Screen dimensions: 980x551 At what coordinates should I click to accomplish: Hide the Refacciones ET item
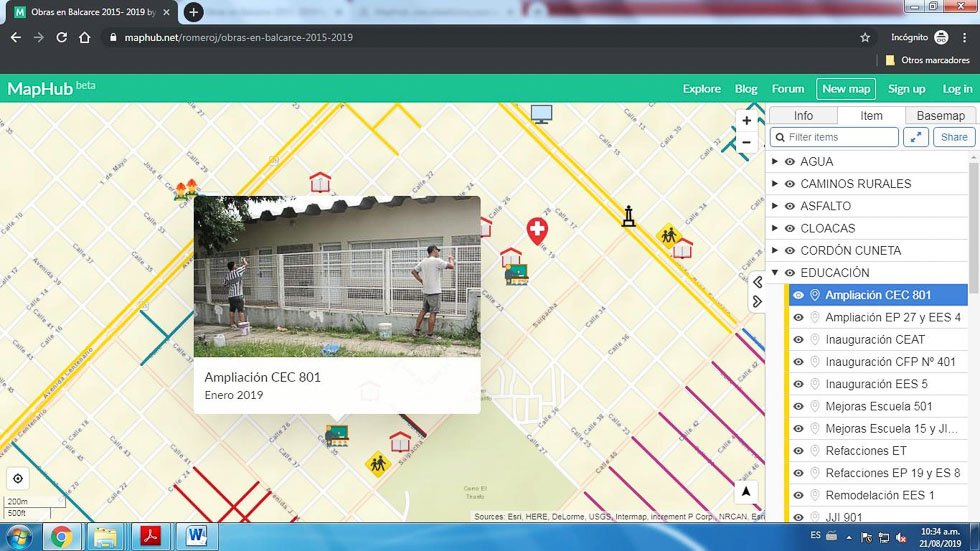(x=799, y=451)
